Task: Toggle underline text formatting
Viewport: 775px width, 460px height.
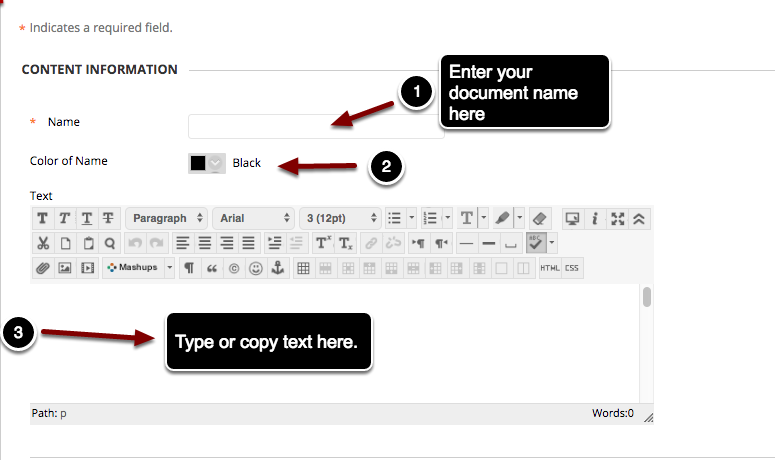Action: (86, 218)
